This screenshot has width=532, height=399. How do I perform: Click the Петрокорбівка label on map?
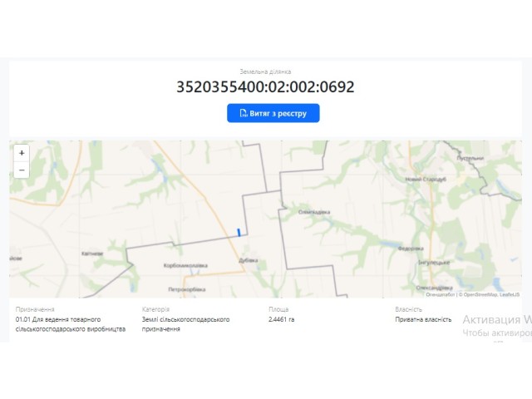pos(187,289)
